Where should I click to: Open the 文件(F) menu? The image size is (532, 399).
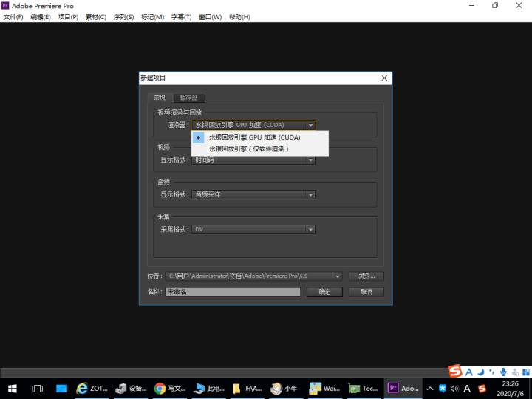pyautogui.click(x=13, y=17)
